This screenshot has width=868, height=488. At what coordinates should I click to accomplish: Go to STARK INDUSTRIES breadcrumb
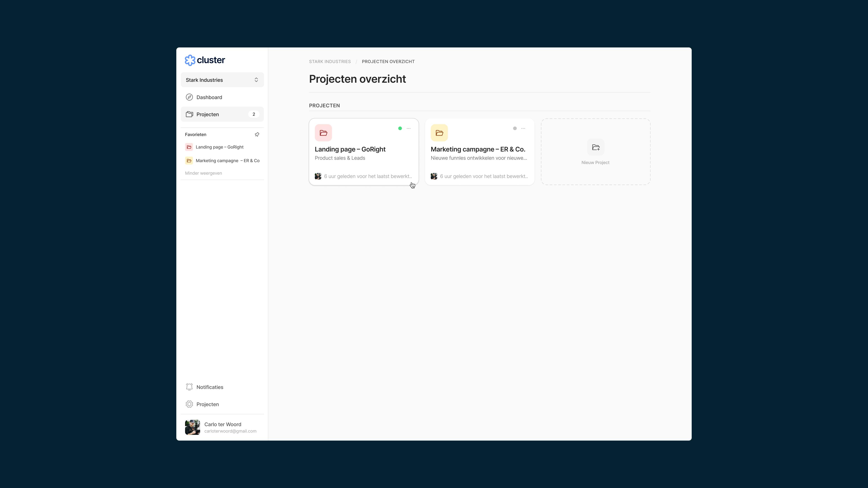pos(330,62)
